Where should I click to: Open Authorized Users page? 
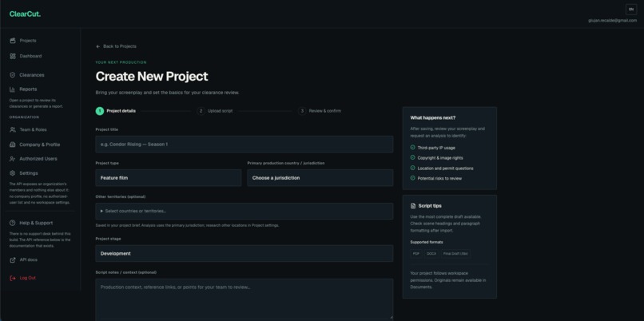40,159
